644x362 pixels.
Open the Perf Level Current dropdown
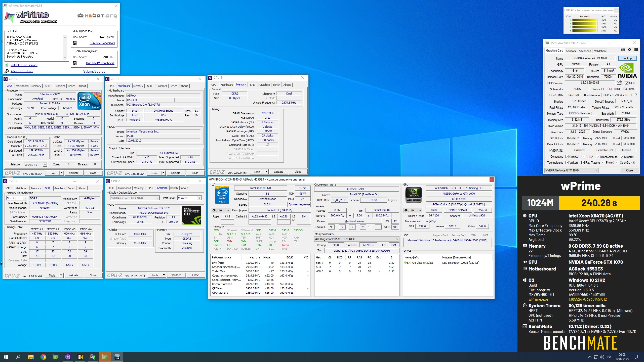189,198
